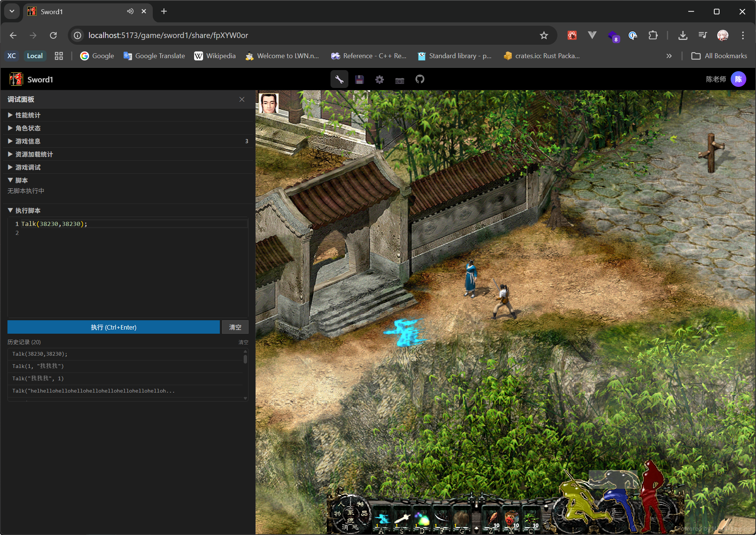Click the address bar URL
Image resolution: width=756 pixels, height=535 pixels.
[x=168, y=35]
